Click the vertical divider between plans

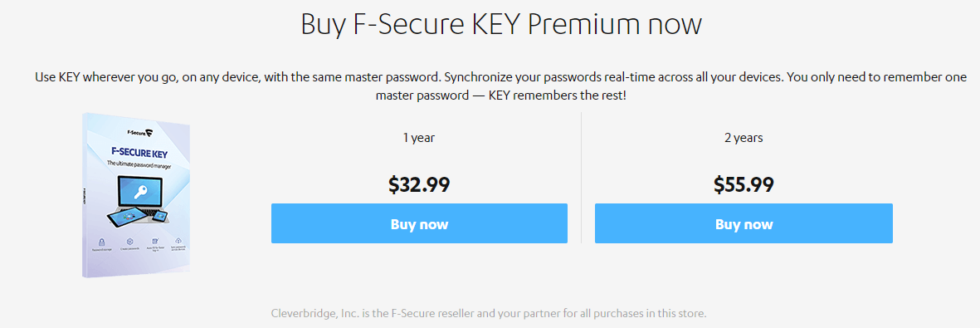(x=581, y=177)
